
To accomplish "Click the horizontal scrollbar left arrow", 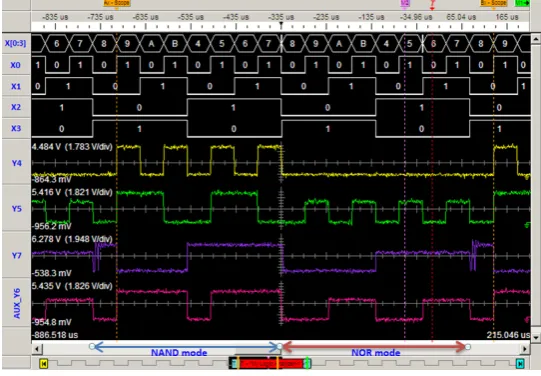I will click(x=37, y=349).
